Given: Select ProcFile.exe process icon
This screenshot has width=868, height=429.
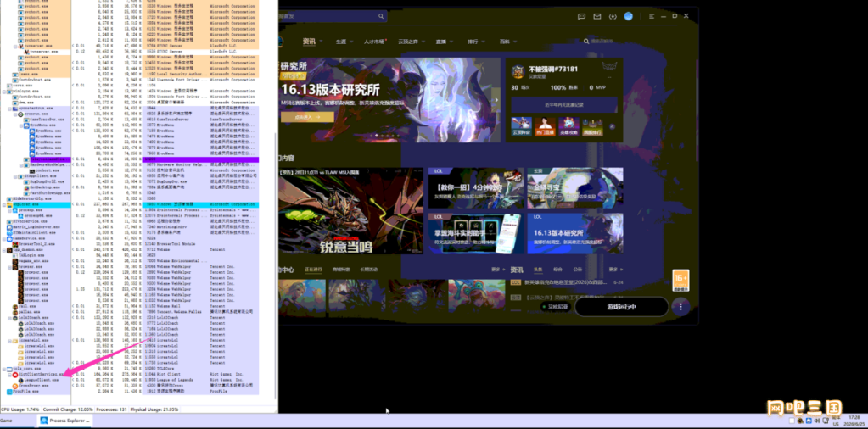Looking at the screenshot, I should [x=9, y=392].
